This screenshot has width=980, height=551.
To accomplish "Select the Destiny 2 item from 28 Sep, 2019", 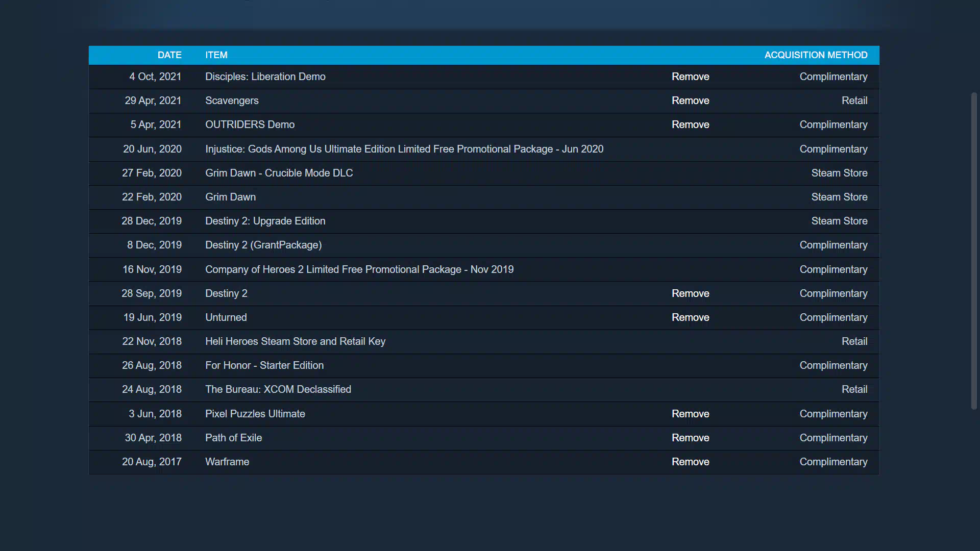I will point(226,293).
